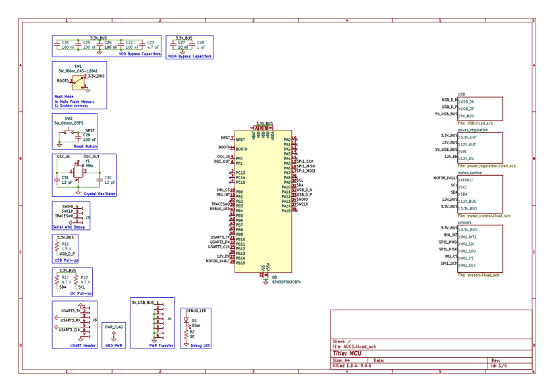Click 'File: sensors.kicad_sch' label
Image resolution: width=554 pixels, height=392 pixels.
coord(478,275)
